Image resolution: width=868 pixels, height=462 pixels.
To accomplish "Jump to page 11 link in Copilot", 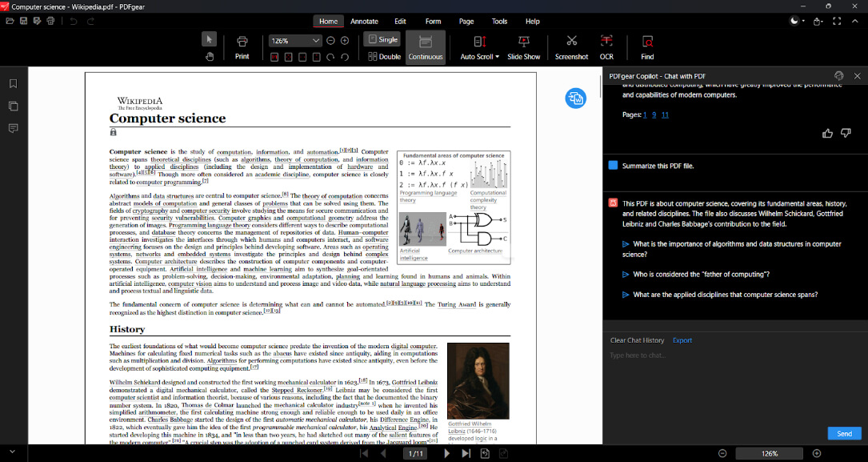I will (665, 114).
